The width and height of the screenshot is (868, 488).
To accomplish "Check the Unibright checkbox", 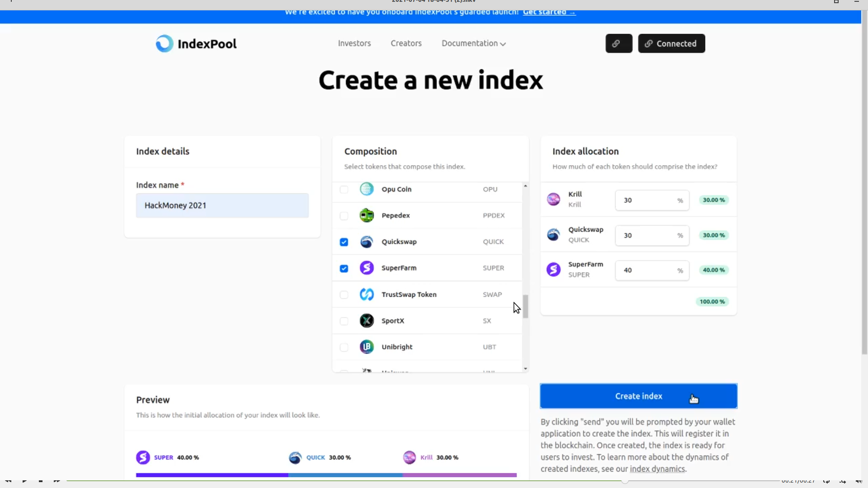I will 344,347.
